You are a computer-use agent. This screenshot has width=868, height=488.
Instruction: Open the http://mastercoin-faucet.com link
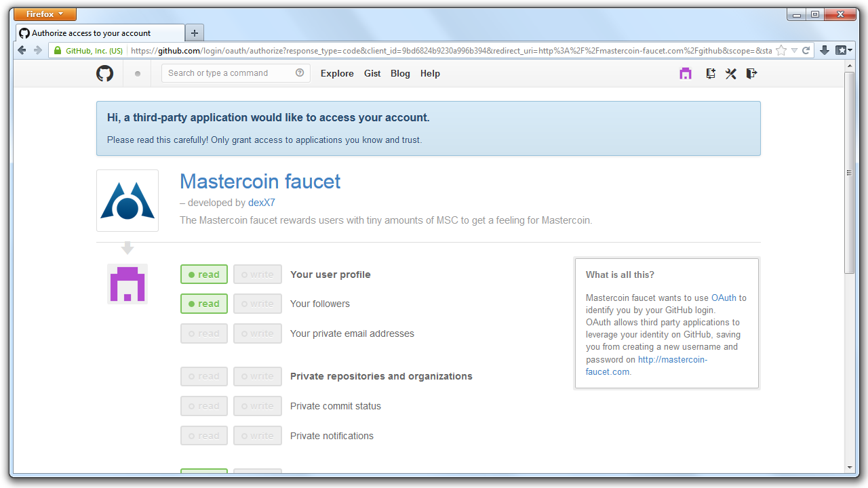click(x=646, y=366)
